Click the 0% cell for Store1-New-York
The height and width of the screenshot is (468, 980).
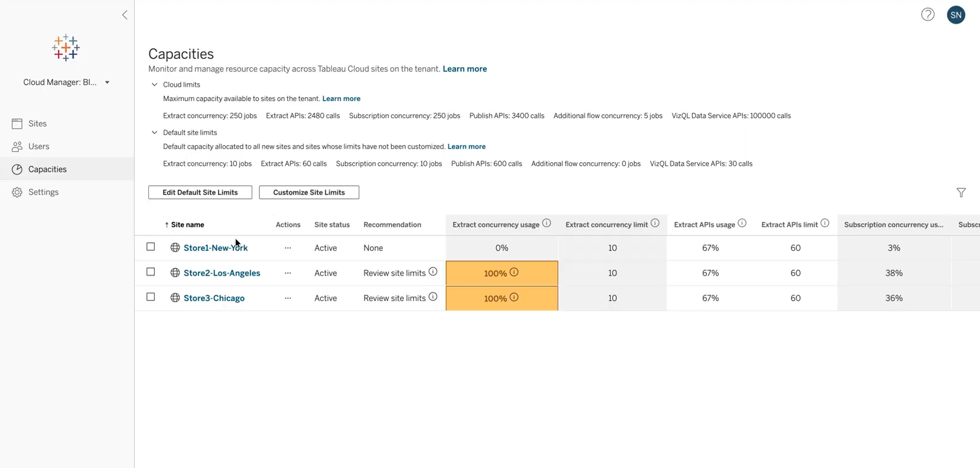point(502,248)
